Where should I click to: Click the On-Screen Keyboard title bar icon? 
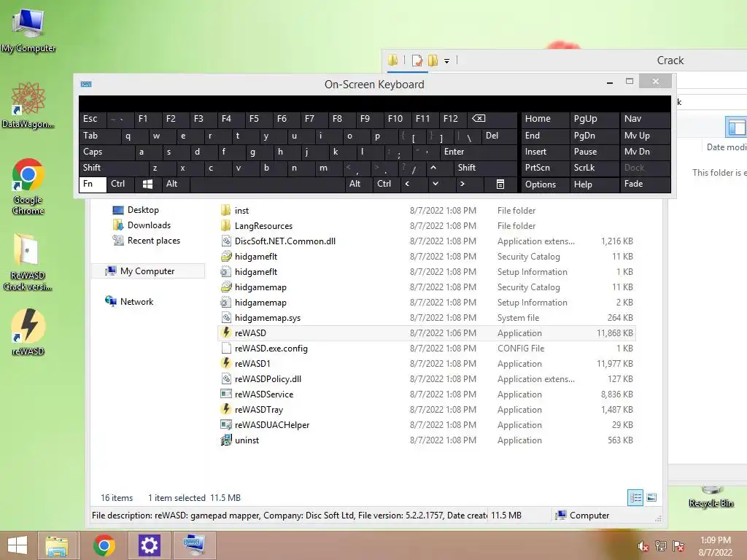click(x=86, y=85)
